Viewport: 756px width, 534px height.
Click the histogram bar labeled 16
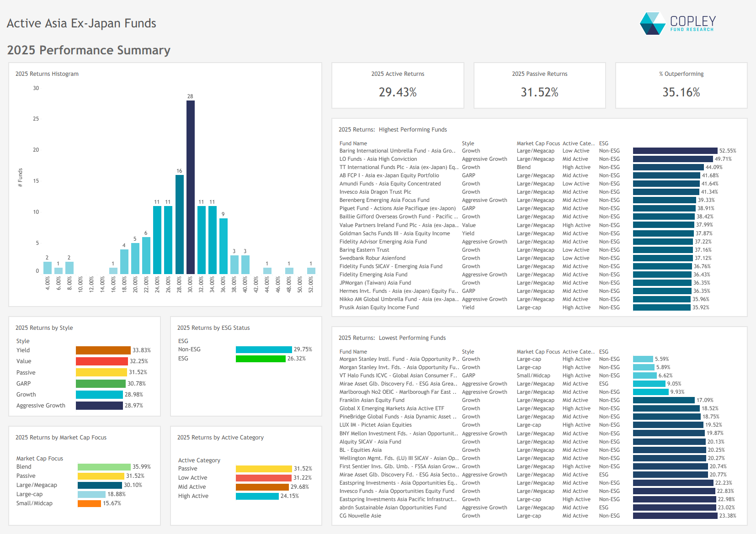coord(179,224)
